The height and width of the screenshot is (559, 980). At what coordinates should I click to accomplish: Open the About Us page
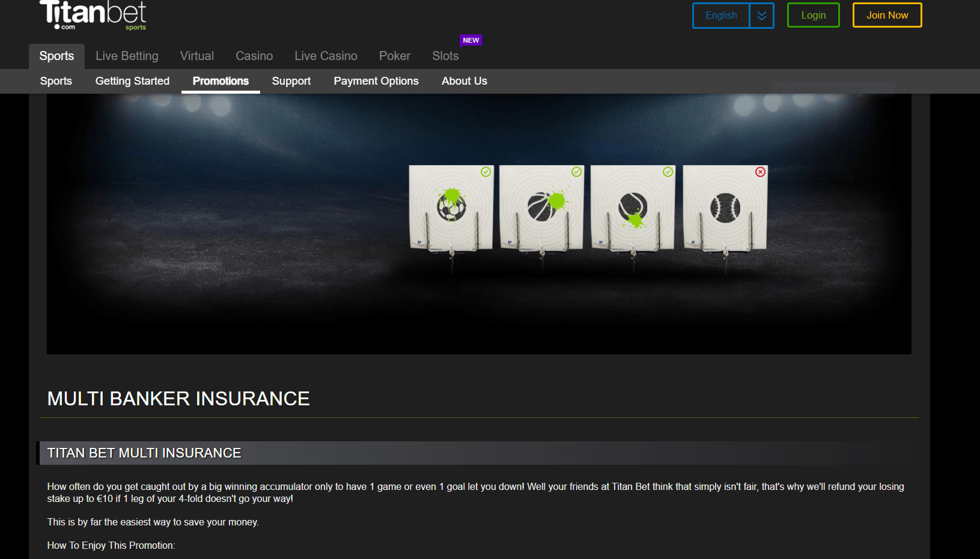click(x=464, y=81)
